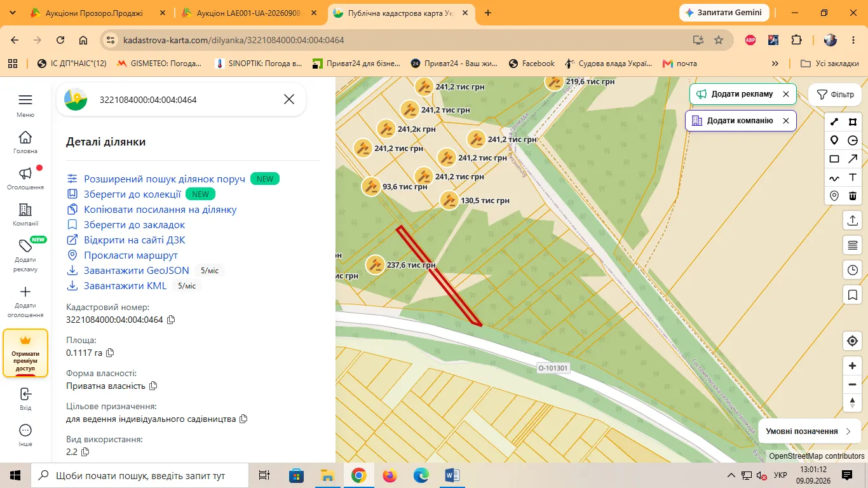
Task: Select the line measurement draw tool
Action: [x=834, y=122]
